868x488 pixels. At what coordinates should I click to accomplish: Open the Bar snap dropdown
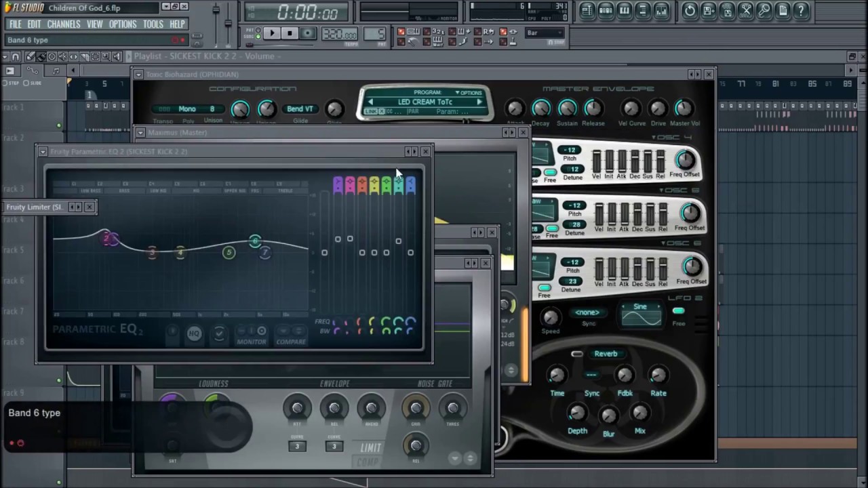(545, 33)
